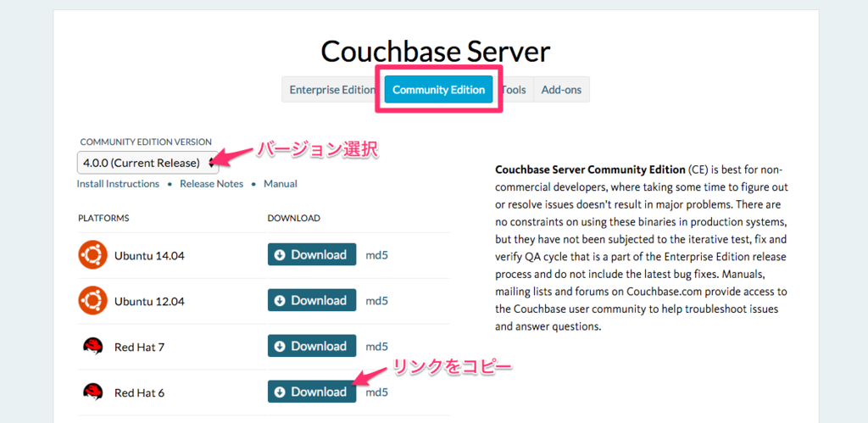Click the Ubuntu 14.04 logo icon

pos(92,255)
